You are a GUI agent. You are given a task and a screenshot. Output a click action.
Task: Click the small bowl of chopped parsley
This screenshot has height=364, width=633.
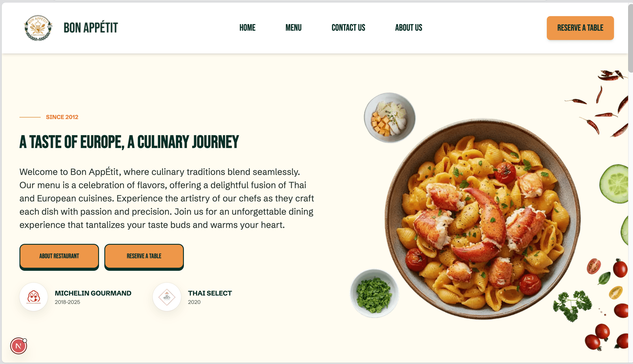coord(374,294)
